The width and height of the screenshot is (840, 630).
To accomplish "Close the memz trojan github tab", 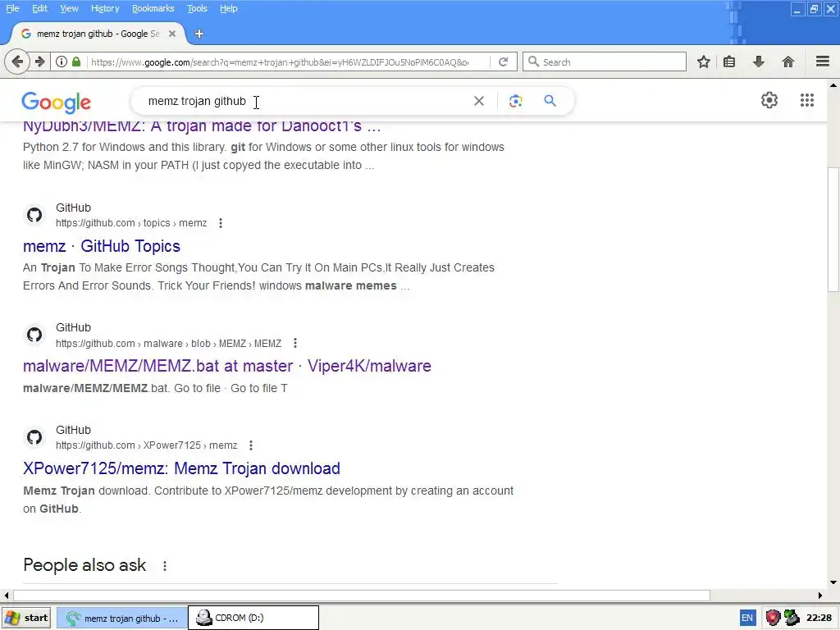I will point(172,34).
